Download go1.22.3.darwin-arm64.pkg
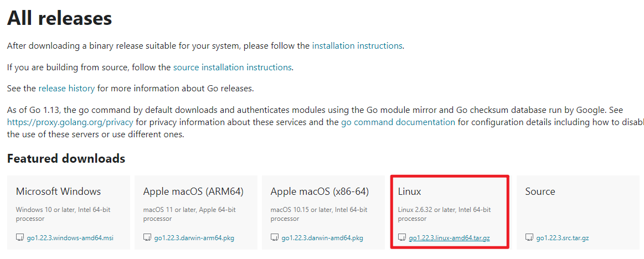Screen dimensions: 644x259 click(x=194, y=237)
